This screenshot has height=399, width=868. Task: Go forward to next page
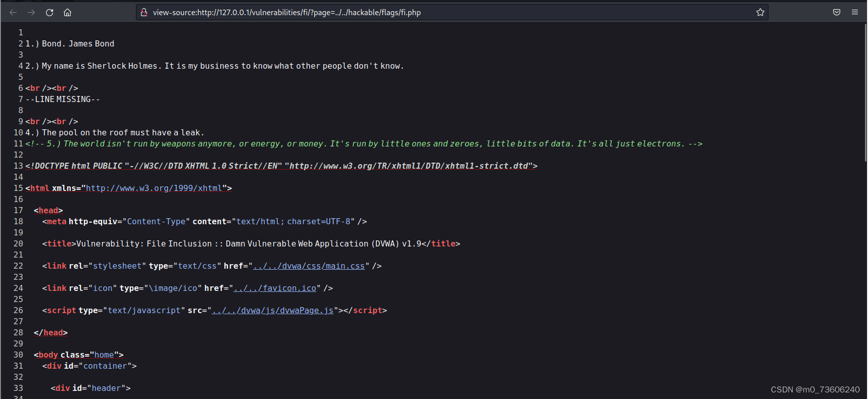pos(31,12)
